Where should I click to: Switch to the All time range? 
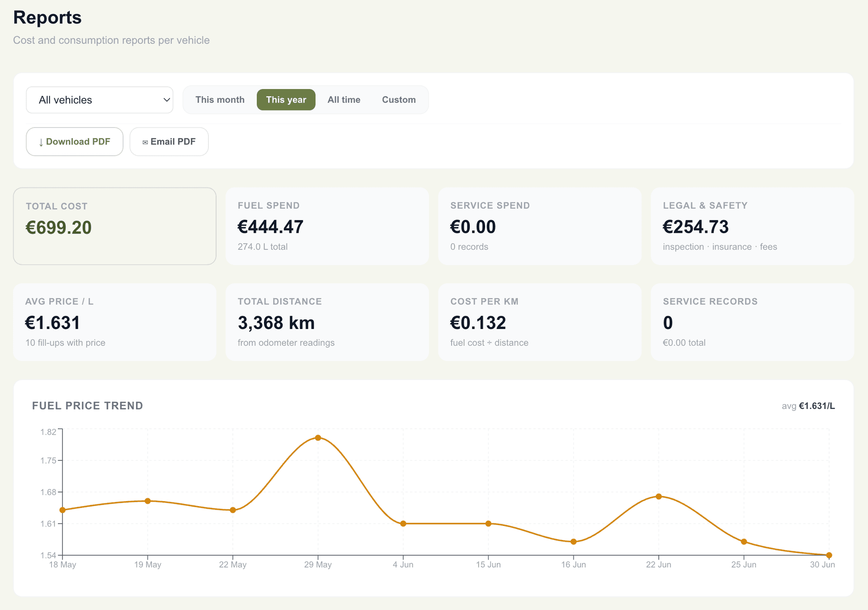point(344,100)
